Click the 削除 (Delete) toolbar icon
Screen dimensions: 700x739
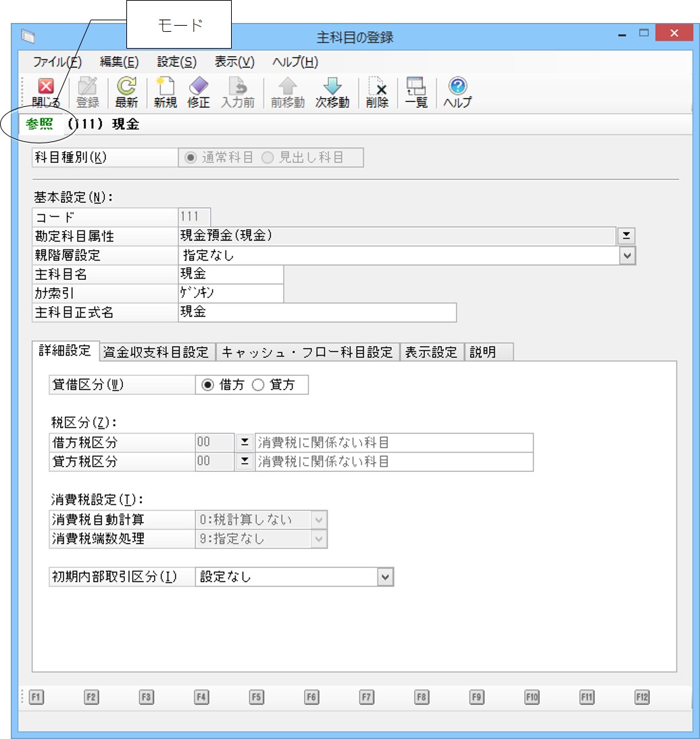tap(377, 87)
